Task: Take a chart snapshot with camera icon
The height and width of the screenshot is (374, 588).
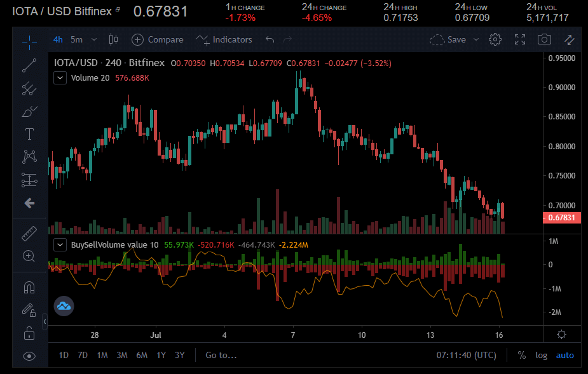Action: [544, 39]
